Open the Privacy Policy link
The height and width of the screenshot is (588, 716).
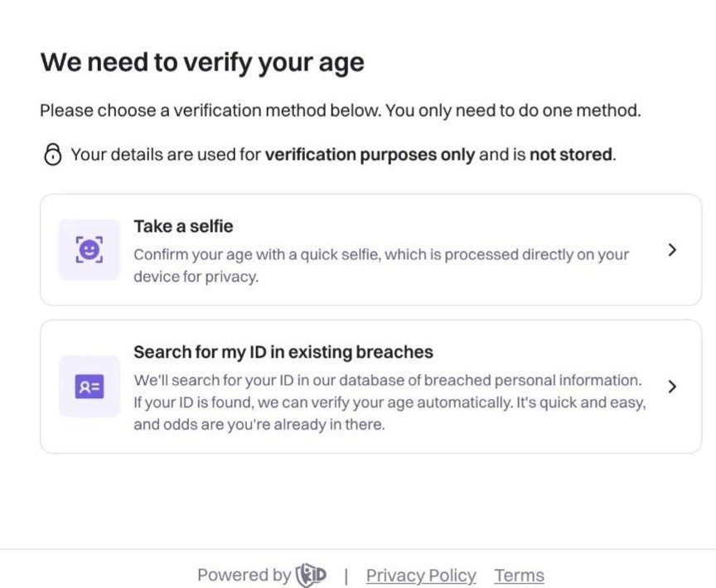(421, 576)
